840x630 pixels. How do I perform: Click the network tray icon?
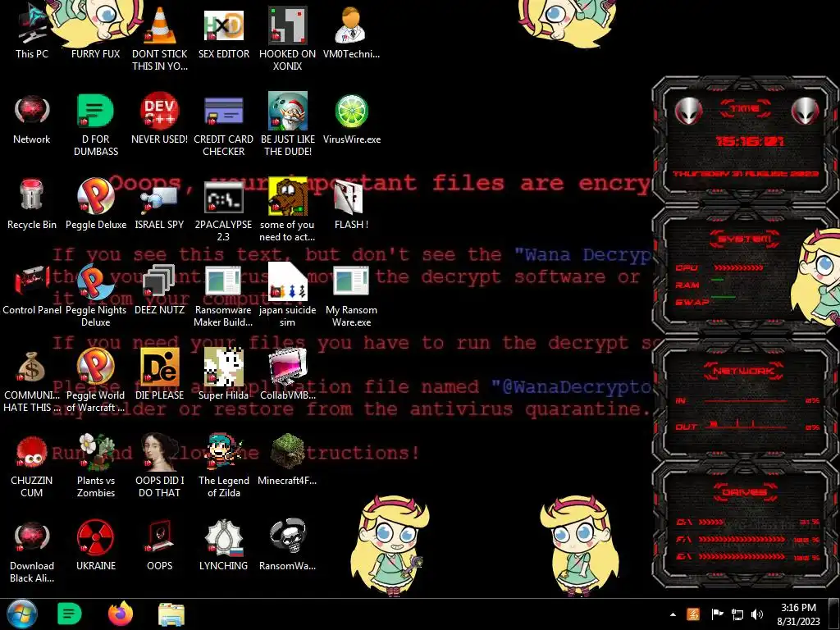pos(737,614)
